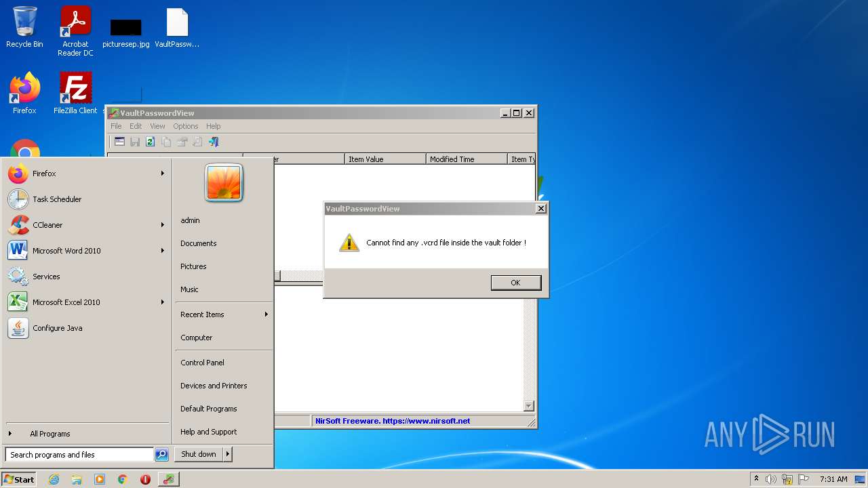
Task: Open Help and Support
Action: click(209, 432)
